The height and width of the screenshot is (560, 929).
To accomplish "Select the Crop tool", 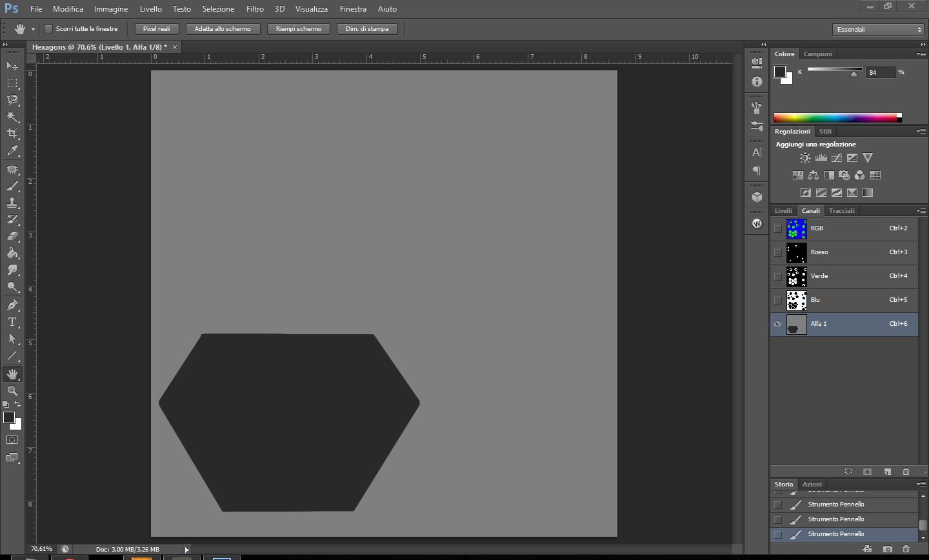I will tap(12, 134).
